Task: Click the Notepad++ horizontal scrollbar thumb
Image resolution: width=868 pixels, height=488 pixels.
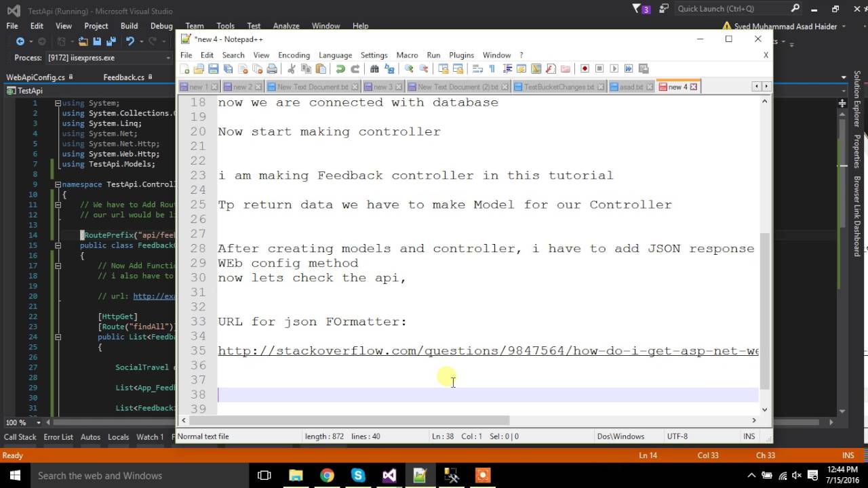Action: coord(349,421)
